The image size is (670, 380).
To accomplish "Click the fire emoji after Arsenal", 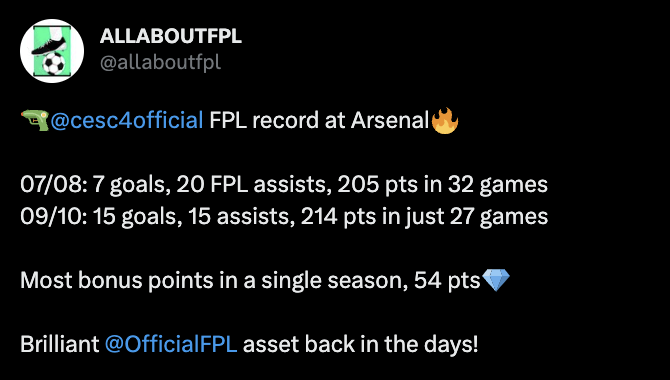I will click(445, 120).
